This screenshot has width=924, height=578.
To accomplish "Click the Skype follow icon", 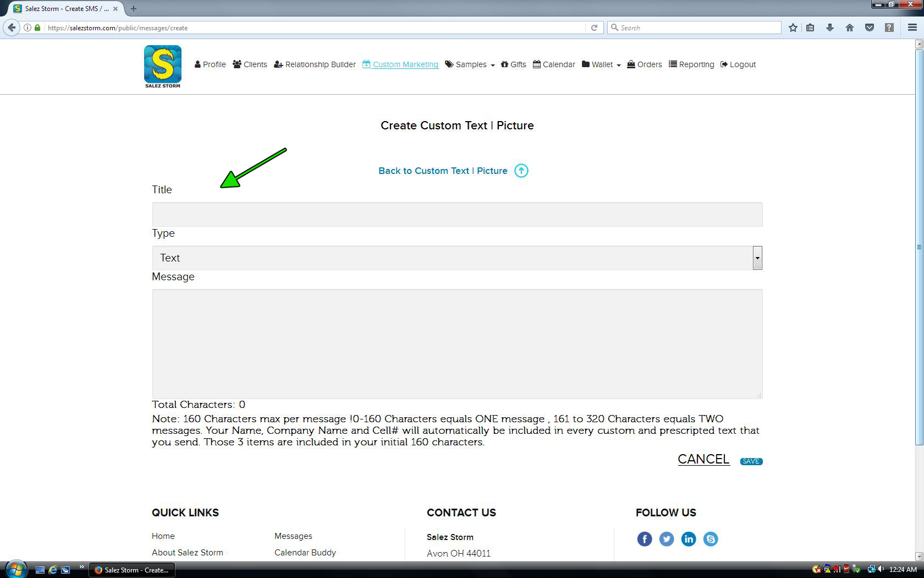I will click(x=710, y=539).
